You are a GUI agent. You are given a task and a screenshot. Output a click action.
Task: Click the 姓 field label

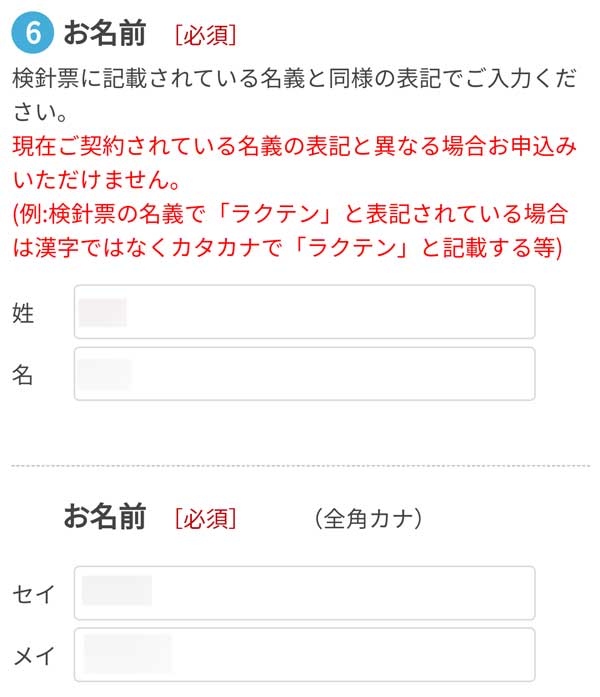tap(23, 313)
